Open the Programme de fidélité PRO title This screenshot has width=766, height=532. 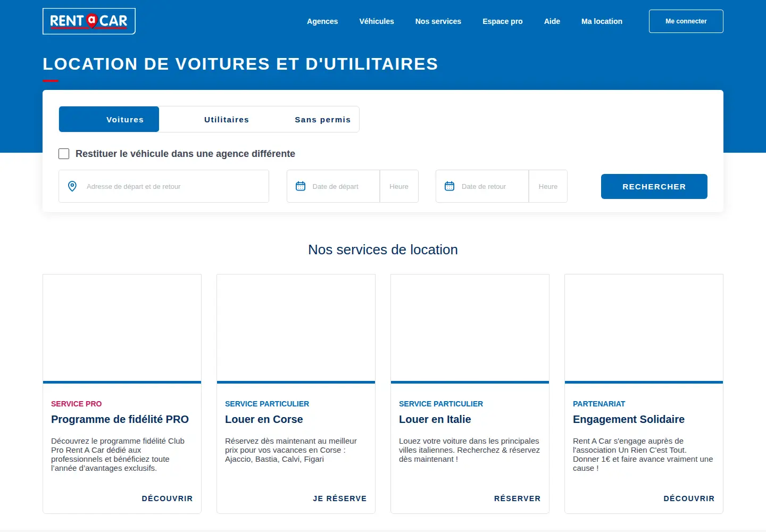(x=120, y=419)
